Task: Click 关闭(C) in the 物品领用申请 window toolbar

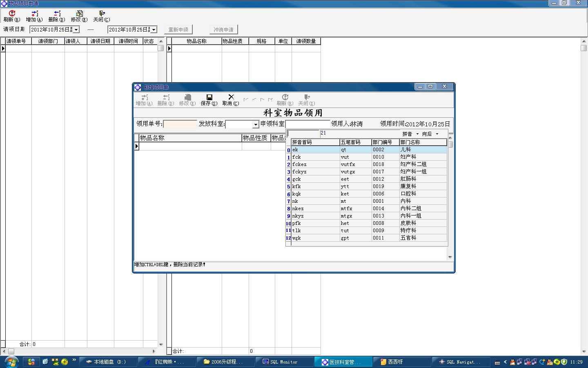Action: click(102, 16)
